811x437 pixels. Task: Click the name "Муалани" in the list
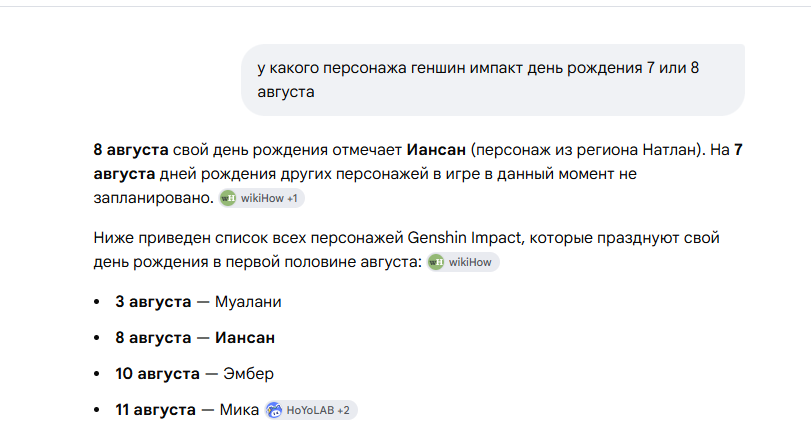[x=248, y=302]
